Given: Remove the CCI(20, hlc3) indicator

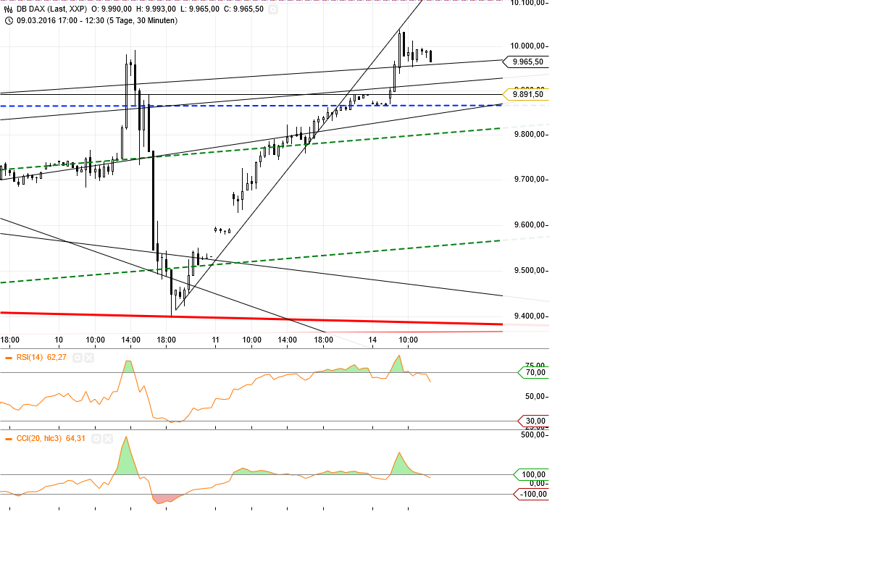Looking at the screenshot, I should point(108,439).
